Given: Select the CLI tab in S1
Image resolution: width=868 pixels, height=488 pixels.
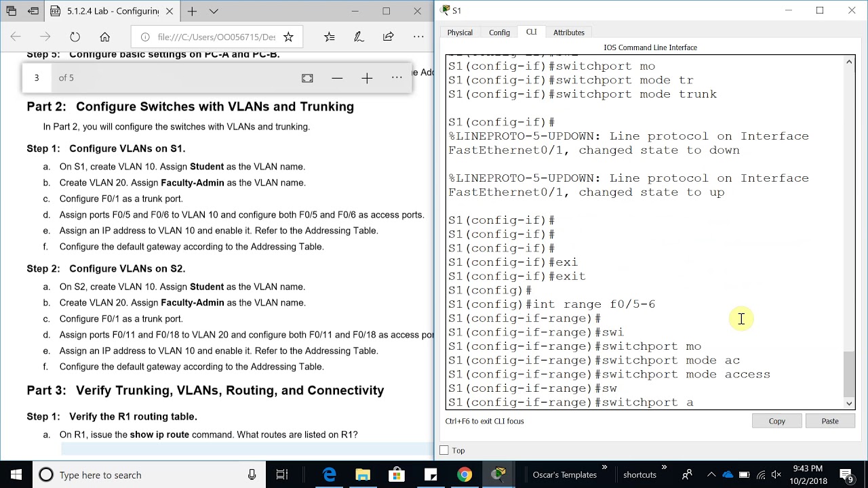Looking at the screenshot, I should (531, 32).
